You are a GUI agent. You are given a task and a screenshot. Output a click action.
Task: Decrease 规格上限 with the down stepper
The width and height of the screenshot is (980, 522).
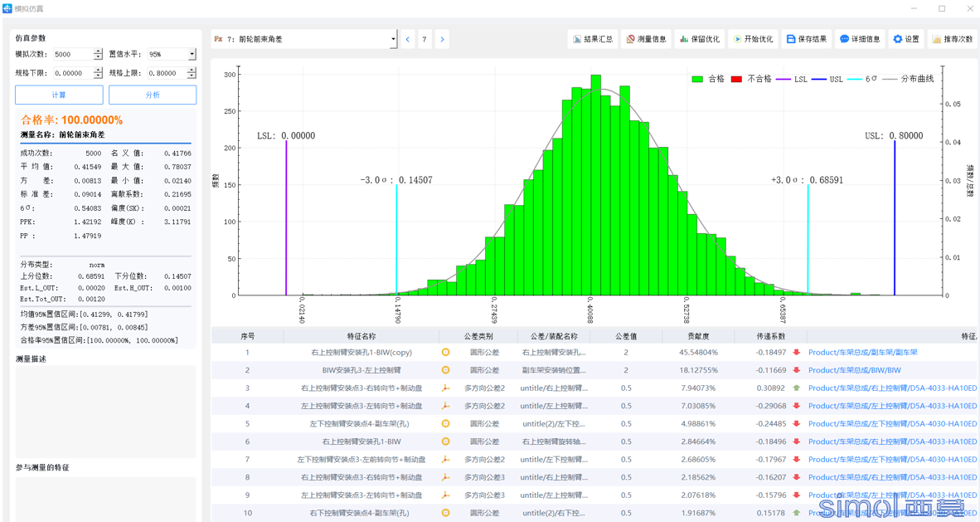[192, 76]
